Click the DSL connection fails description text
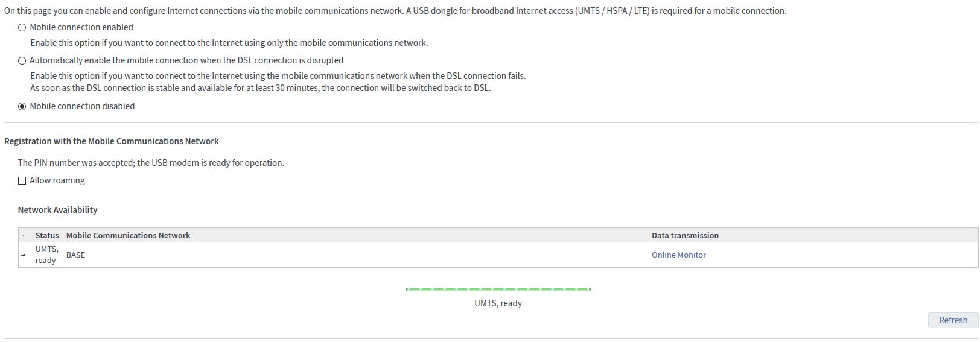Image resolution: width=980 pixels, height=342 pixels. (x=278, y=76)
